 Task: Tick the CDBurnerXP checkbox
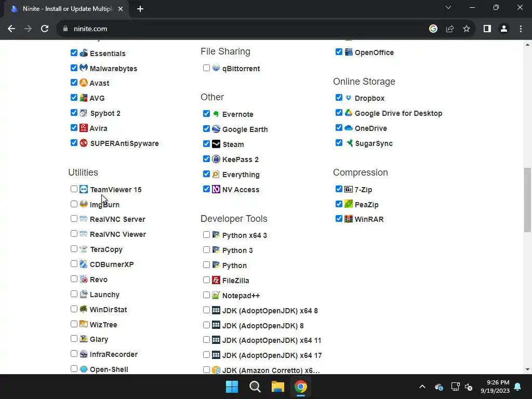tap(74, 263)
